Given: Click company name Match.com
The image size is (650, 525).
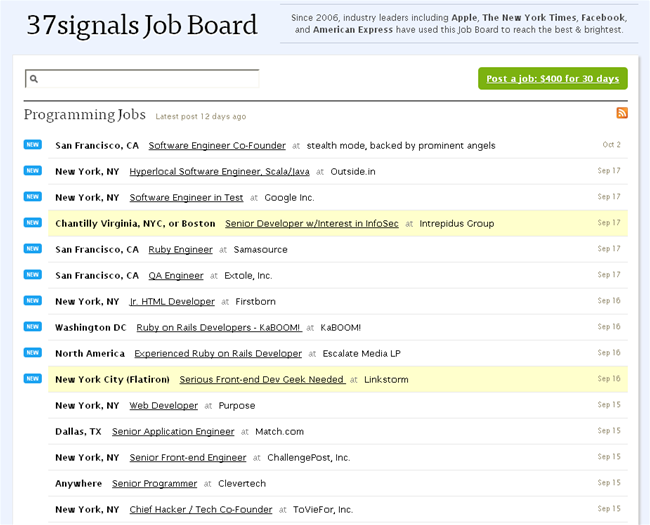Looking at the screenshot, I should pos(279,432).
